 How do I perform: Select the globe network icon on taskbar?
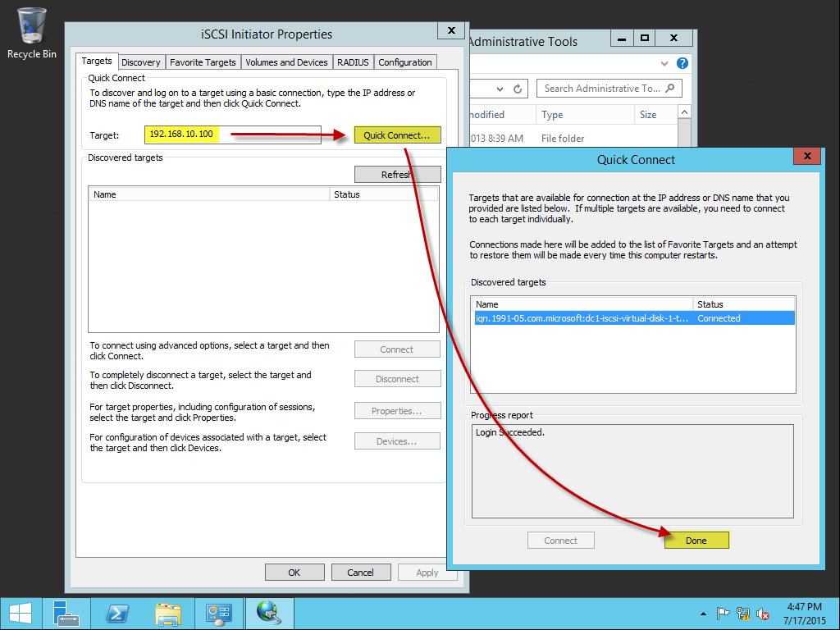pos(269,614)
